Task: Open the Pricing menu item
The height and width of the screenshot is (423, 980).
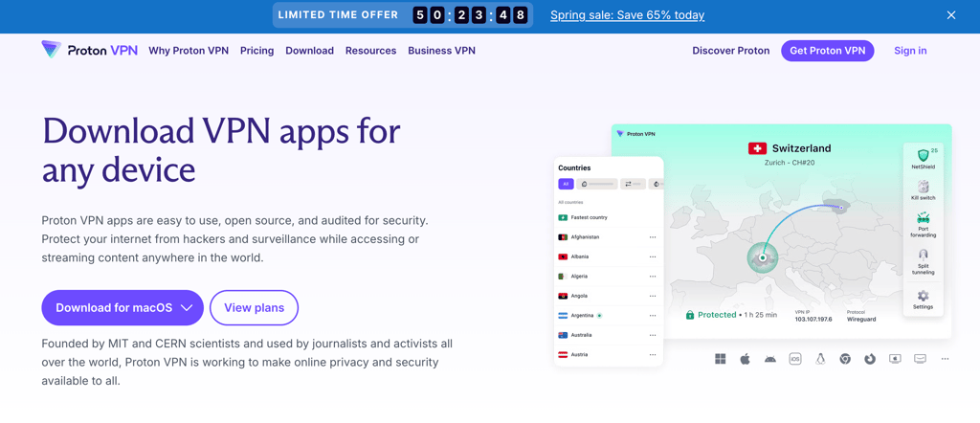Action: pos(256,51)
